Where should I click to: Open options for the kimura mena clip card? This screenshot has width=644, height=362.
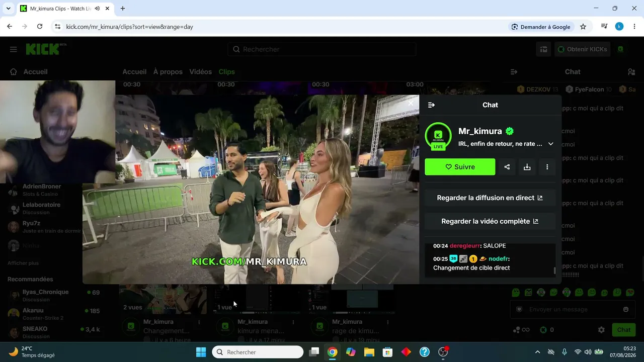point(293,322)
